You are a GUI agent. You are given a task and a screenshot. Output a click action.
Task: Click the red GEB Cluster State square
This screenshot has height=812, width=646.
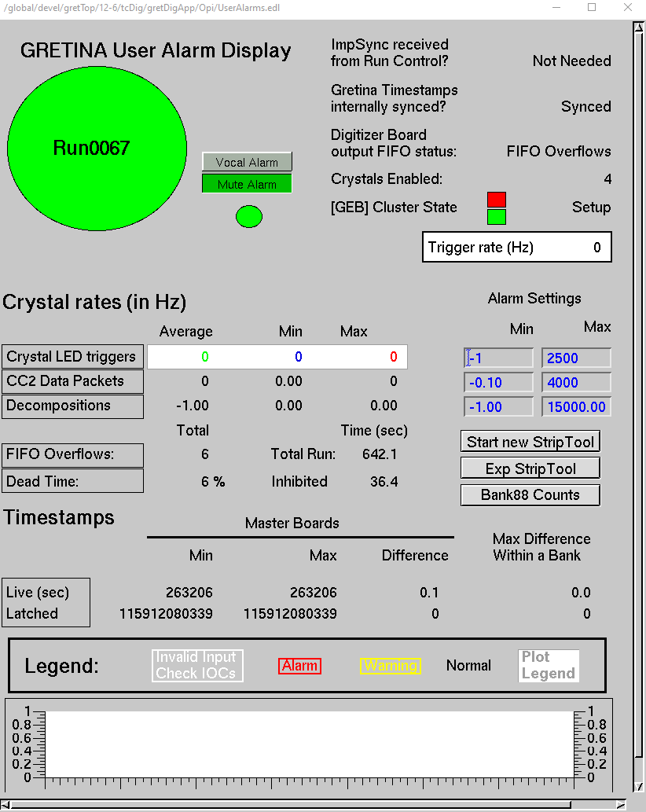497,200
